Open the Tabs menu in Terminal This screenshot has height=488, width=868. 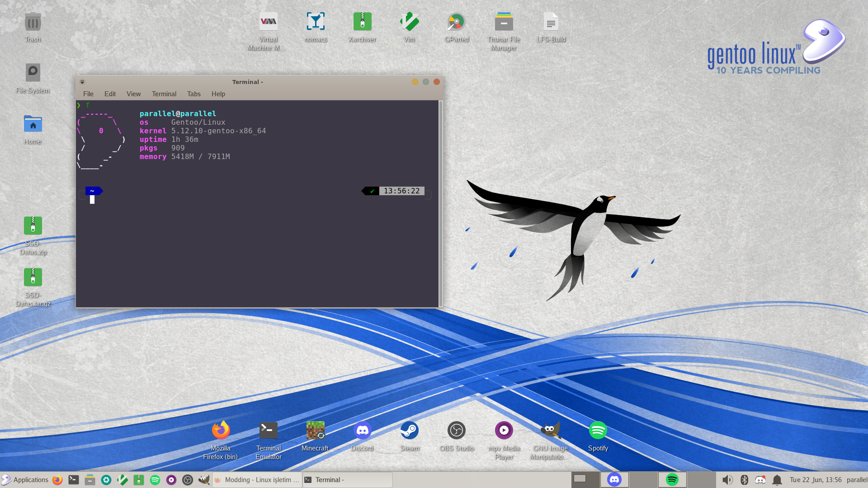[x=193, y=94]
